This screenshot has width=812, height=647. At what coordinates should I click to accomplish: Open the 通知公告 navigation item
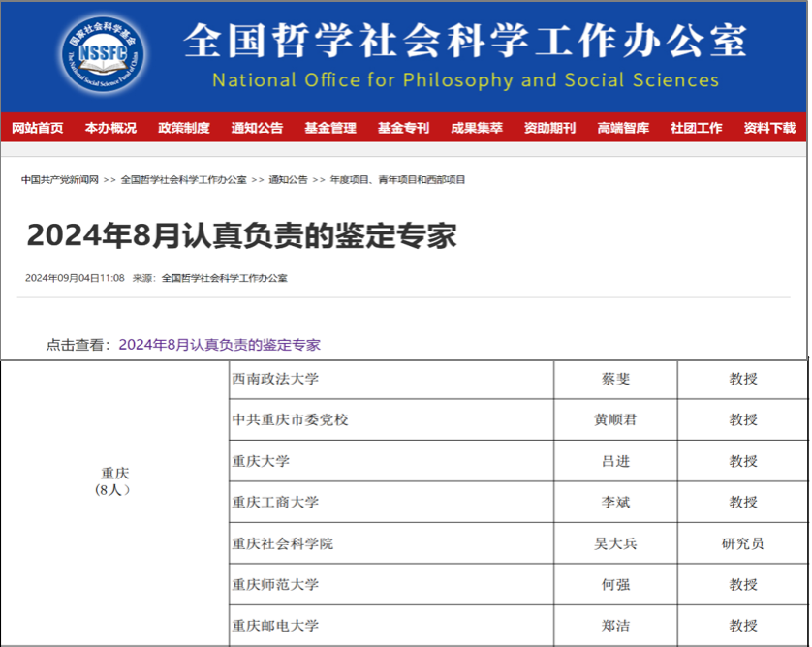pyautogui.click(x=256, y=127)
